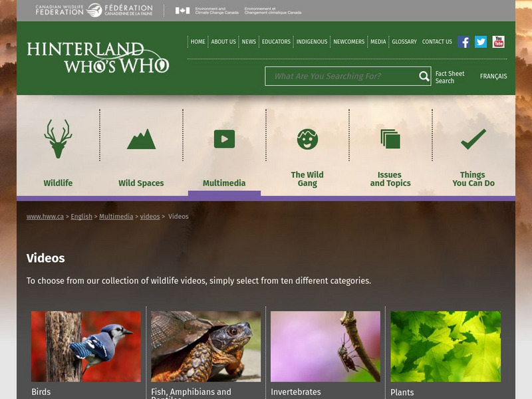The image size is (532, 399).
Task: Click the Things You Can Do checkmark icon
Action: pyautogui.click(x=473, y=139)
